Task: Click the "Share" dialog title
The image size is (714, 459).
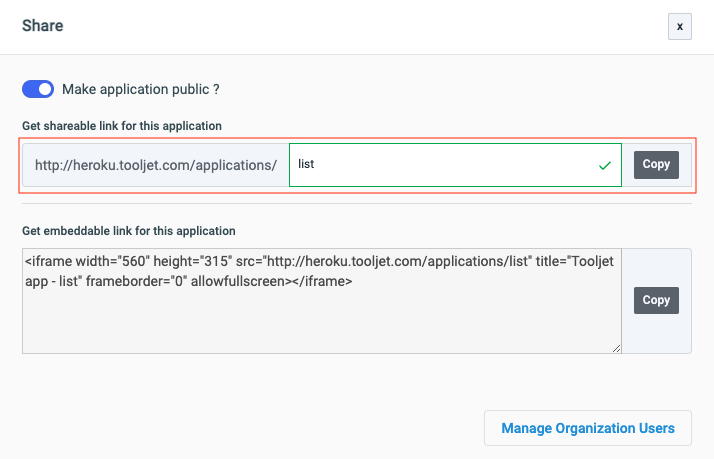Action: (43, 26)
